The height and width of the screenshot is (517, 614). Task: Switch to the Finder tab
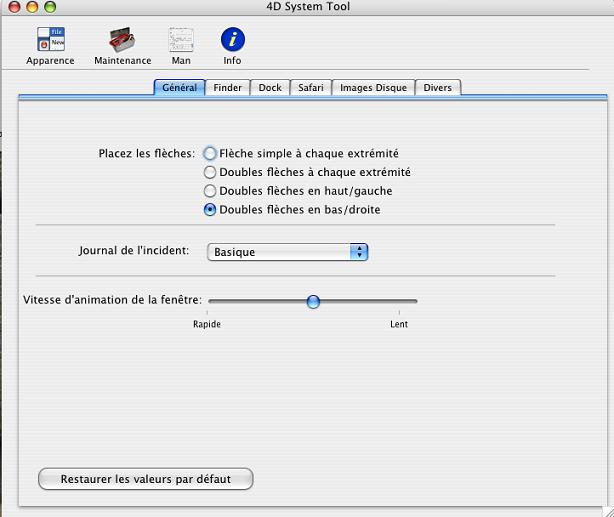227,88
